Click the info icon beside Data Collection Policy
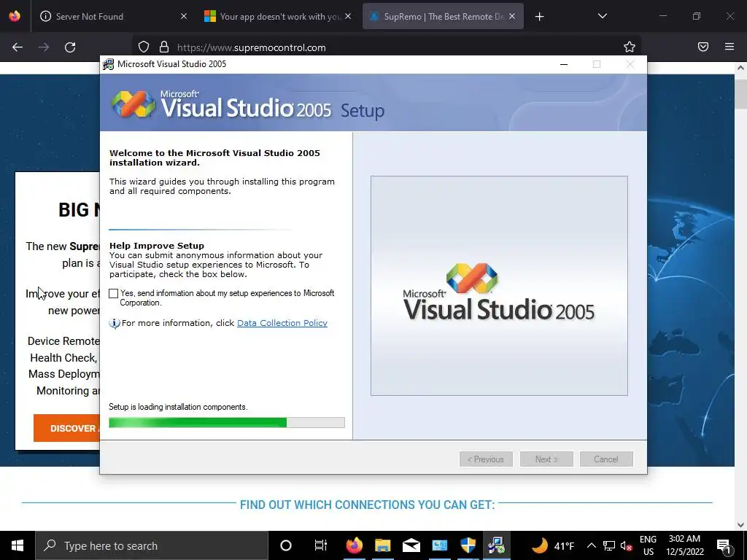 [x=115, y=323]
